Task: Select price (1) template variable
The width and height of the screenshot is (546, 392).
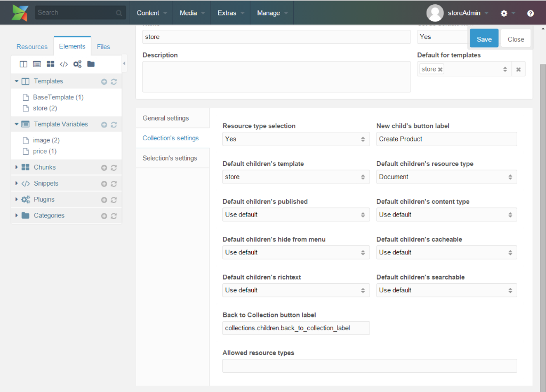Action: [45, 151]
